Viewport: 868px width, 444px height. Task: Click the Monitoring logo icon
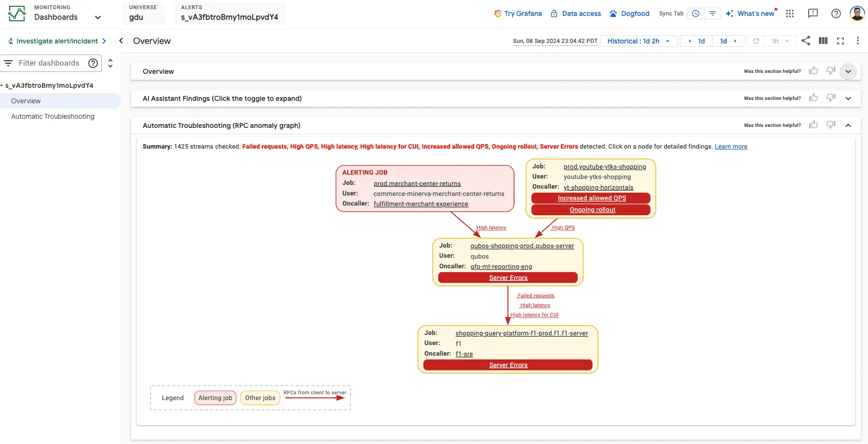click(17, 14)
